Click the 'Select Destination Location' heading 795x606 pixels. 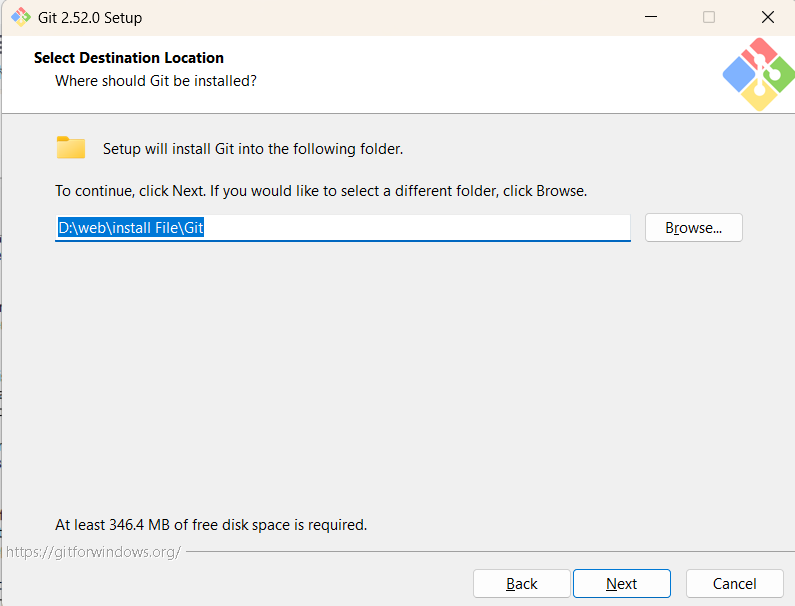(129, 58)
